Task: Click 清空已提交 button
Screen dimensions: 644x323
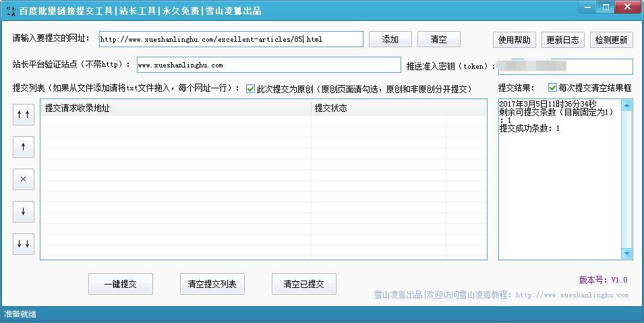Action: (304, 284)
